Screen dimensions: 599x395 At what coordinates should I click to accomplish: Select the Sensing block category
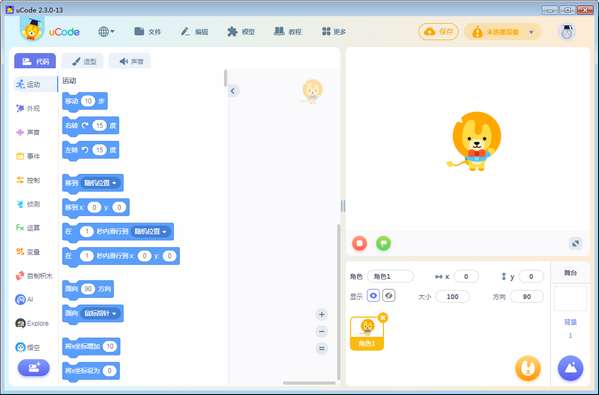(28, 204)
